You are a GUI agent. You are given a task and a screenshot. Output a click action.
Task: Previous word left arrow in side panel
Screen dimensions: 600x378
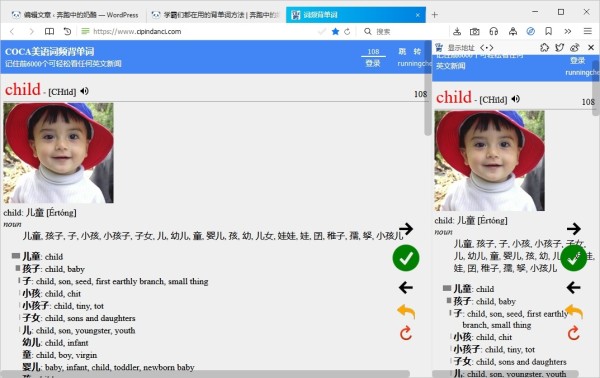click(574, 287)
